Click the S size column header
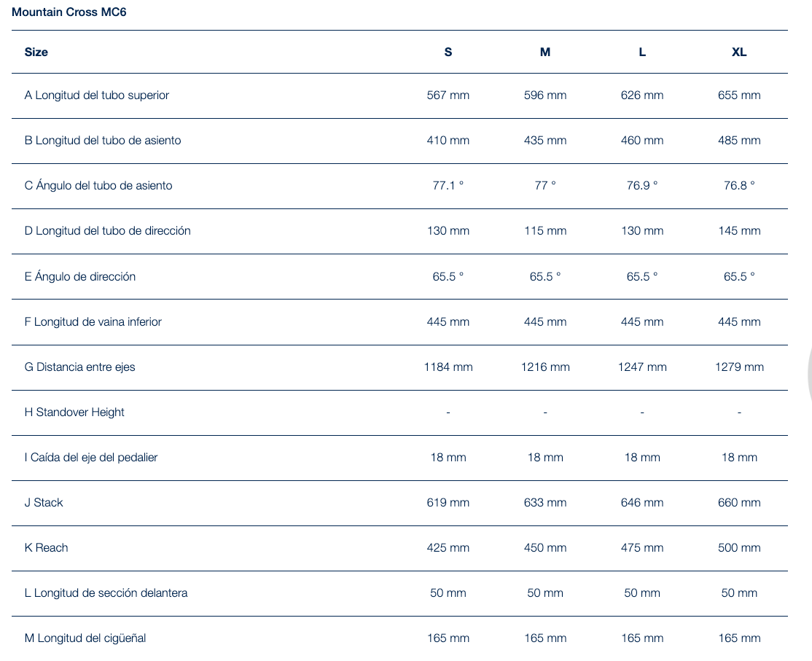The height and width of the screenshot is (661, 812). point(448,52)
